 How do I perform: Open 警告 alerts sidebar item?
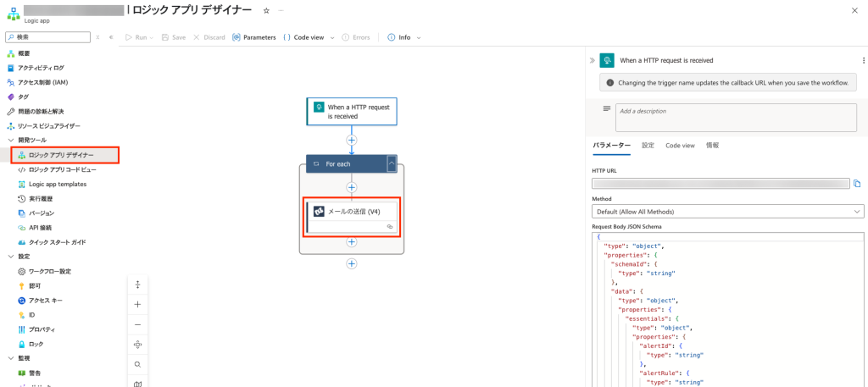coord(34,373)
